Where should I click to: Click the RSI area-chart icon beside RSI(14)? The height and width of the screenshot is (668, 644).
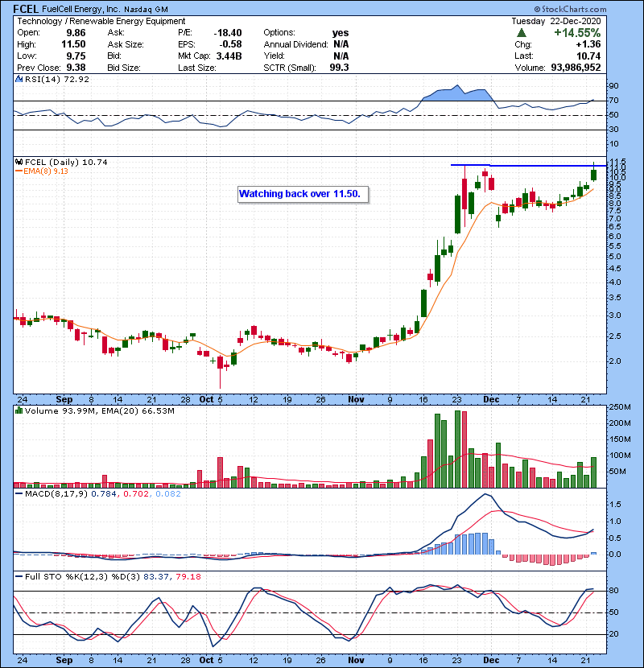click(19, 79)
